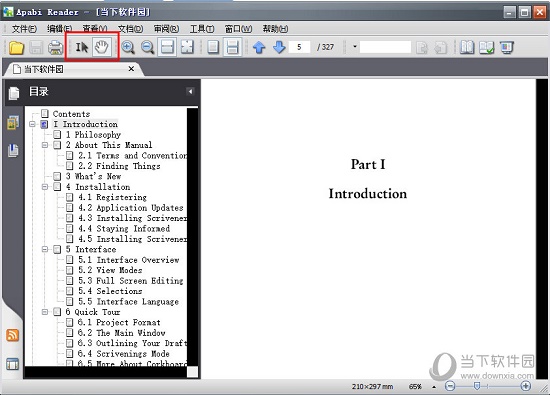Select 4.1 Registering in outline
The height and width of the screenshot is (395, 550).
pos(112,197)
